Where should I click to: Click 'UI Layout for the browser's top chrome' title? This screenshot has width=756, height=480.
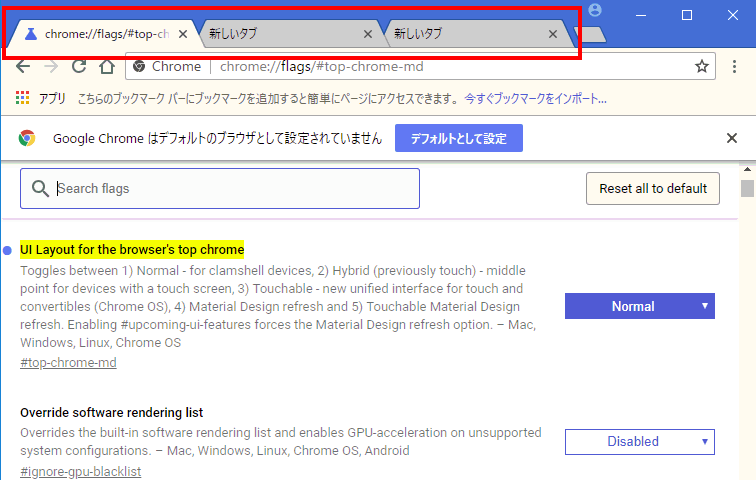(x=132, y=250)
